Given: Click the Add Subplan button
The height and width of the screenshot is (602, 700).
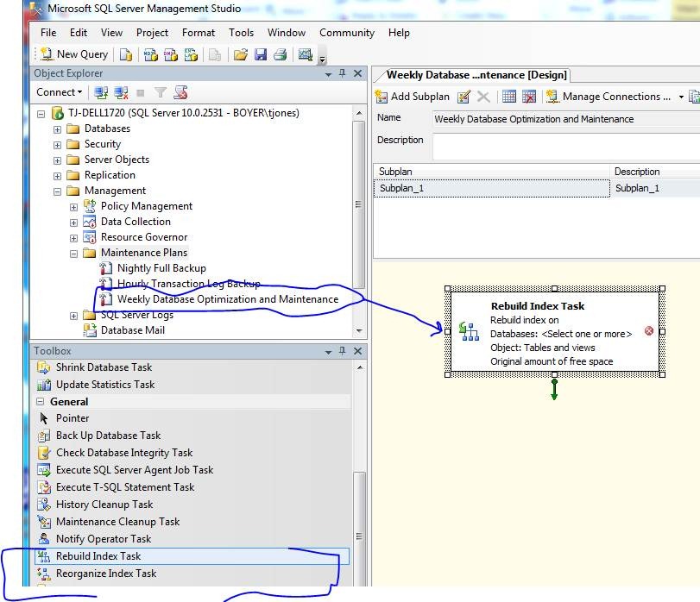Looking at the screenshot, I should point(413,97).
